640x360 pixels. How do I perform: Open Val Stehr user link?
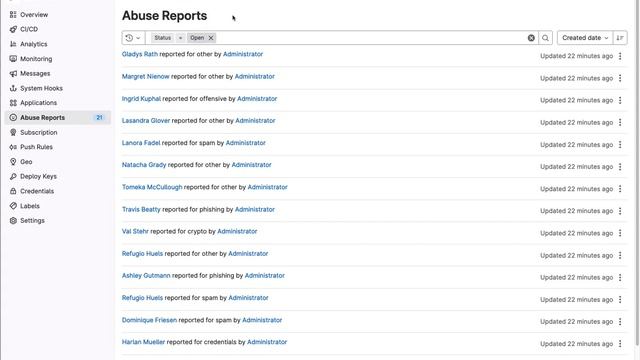pos(135,231)
